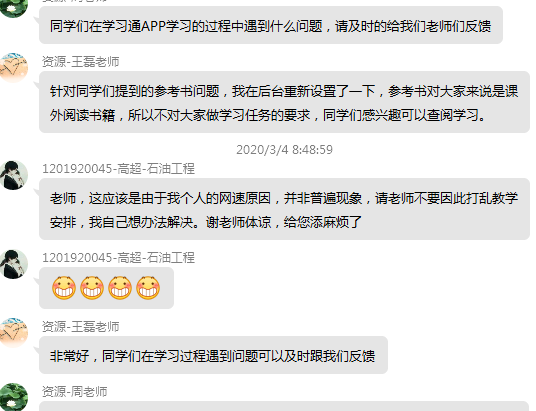
Task: Click 周老师 lotus avatar at the bottom
Action: click(13, 397)
